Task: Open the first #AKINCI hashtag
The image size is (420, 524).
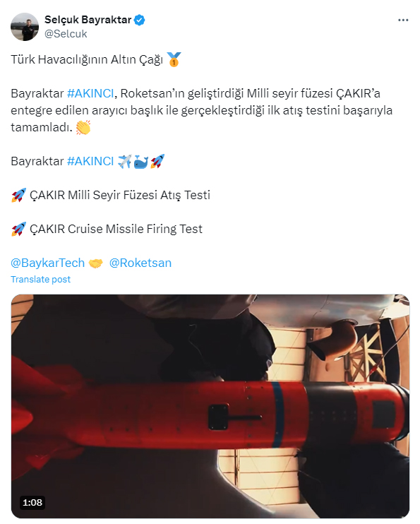Action: [x=90, y=93]
